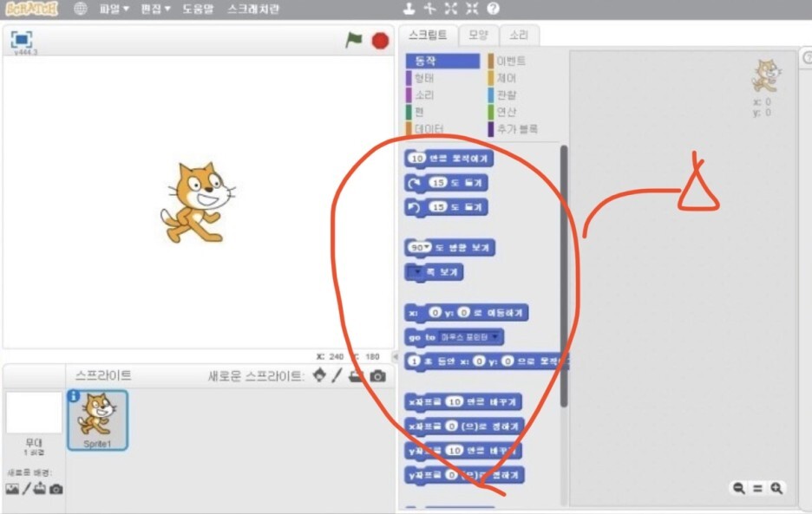This screenshot has width=812, height=514.
Task: Click the blocks palette scrollbar
Action: 564,276
